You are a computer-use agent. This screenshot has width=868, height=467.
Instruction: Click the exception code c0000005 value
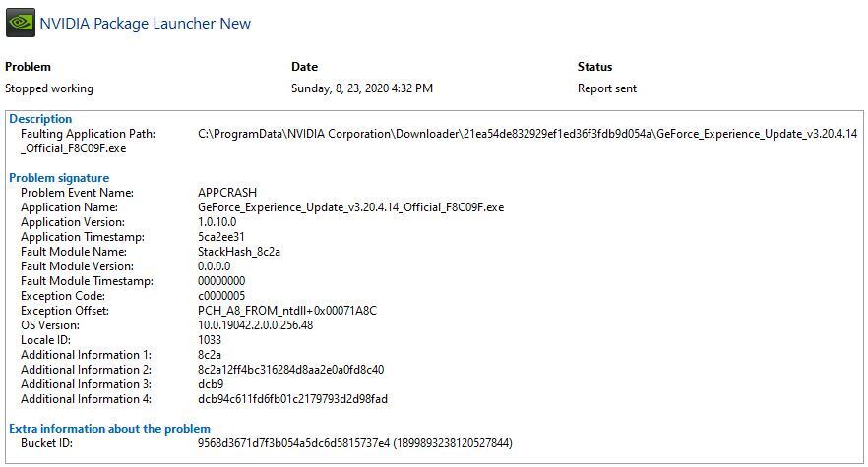tap(221, 296)
